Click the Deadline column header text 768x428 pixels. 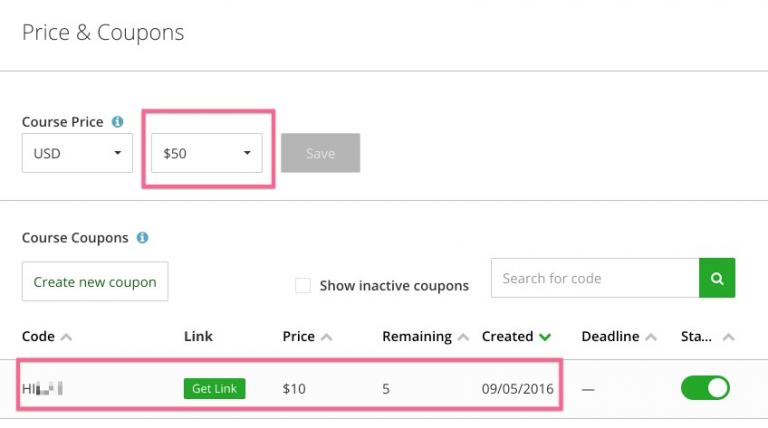(610, 336)
